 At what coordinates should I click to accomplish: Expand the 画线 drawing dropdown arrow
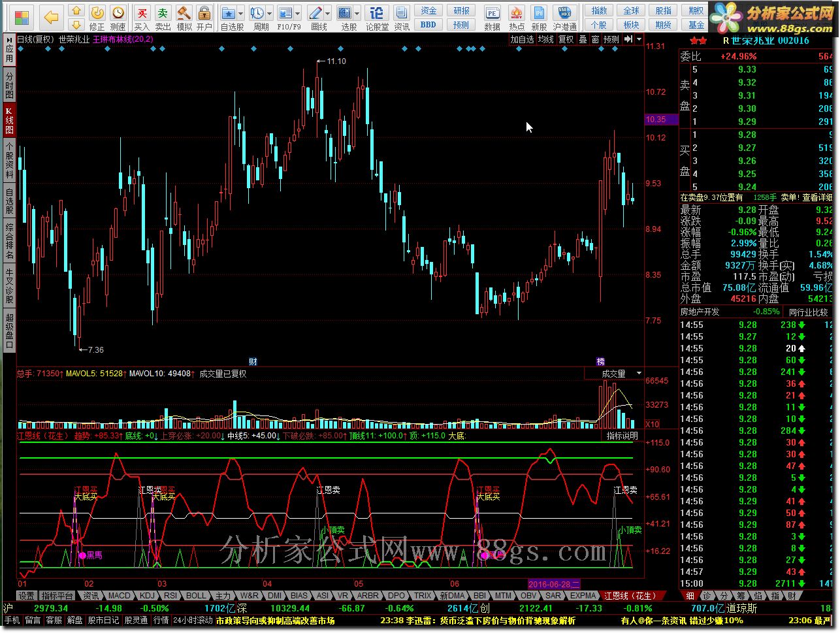pyautogui.click(x=327, y=13)
